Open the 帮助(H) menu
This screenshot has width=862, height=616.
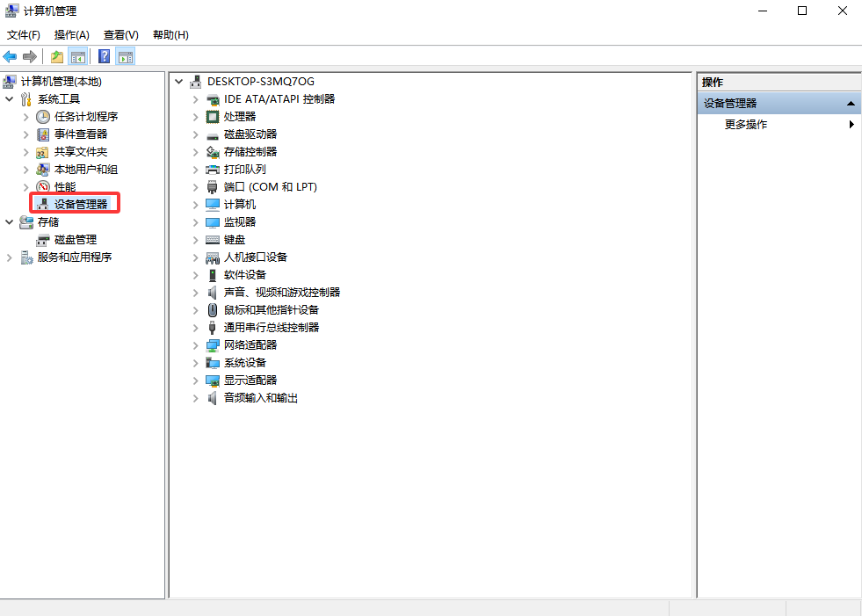(x=170, y=35)
